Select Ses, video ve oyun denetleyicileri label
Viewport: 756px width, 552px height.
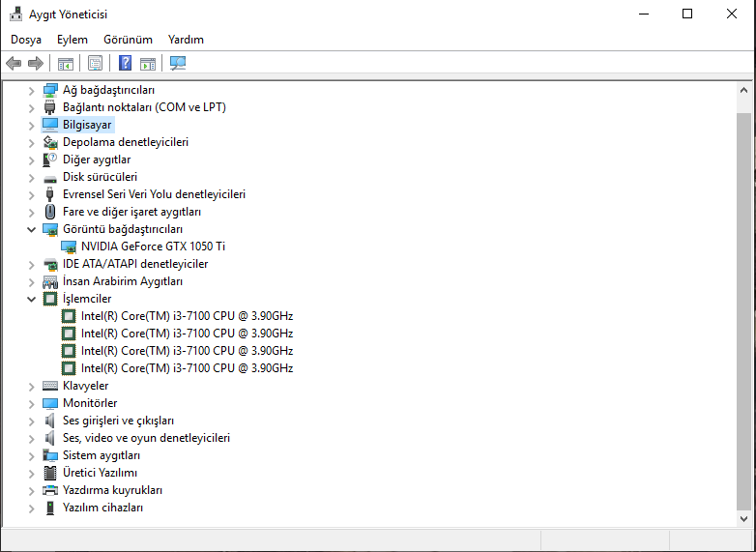click(146, 438)
